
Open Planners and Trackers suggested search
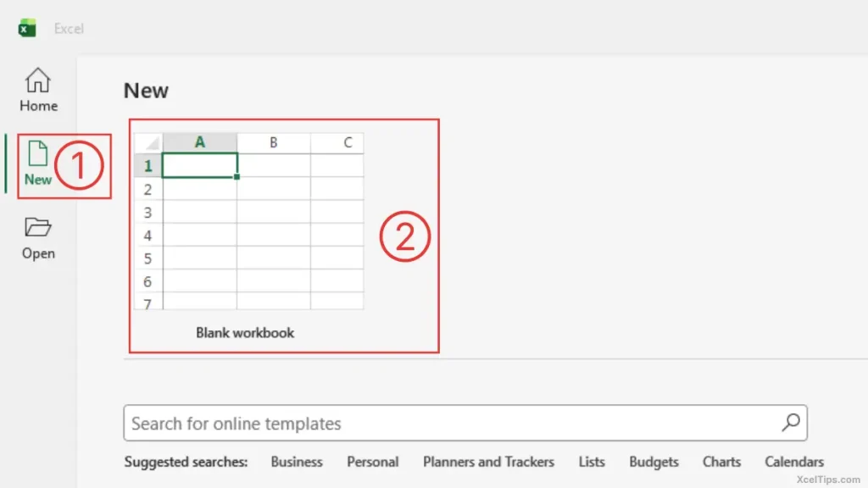coord(488,462)
